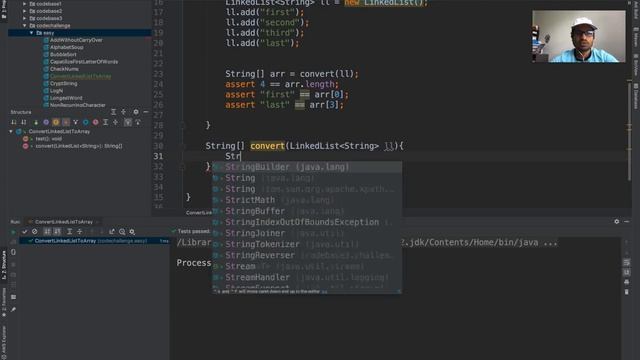Open AddWithoutCarryOver class
The width and height of the screenshot is (640, 360).
tap(76, 40)
